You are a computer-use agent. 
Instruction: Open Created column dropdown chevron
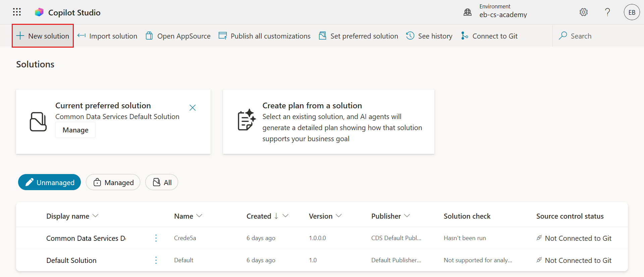(x=285, y=216)
